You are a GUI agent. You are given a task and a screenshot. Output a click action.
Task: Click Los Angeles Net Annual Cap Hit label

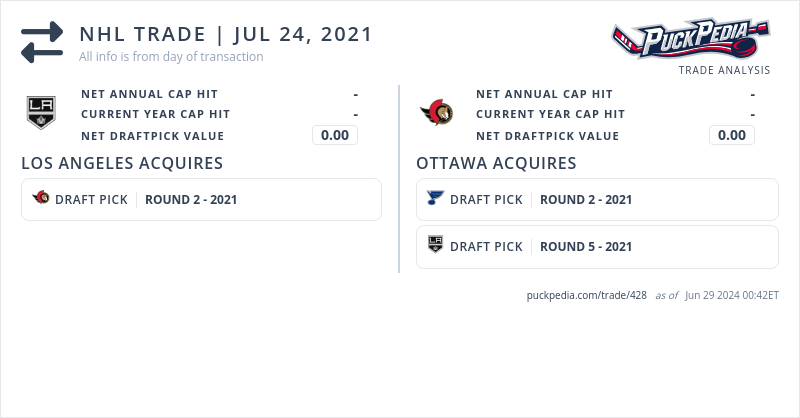click(x=149, y=94)
